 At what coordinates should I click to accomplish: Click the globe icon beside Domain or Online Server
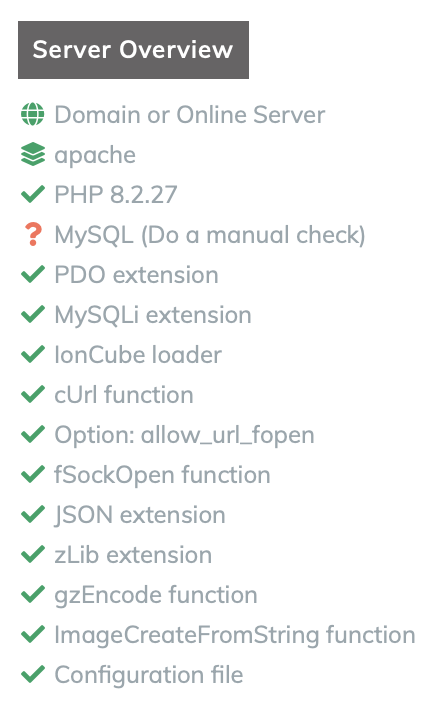[33, 114]
